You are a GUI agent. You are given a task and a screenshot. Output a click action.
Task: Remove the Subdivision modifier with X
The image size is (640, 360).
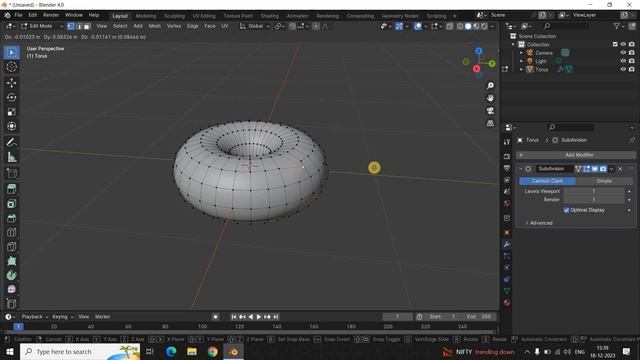pos(620,169)
